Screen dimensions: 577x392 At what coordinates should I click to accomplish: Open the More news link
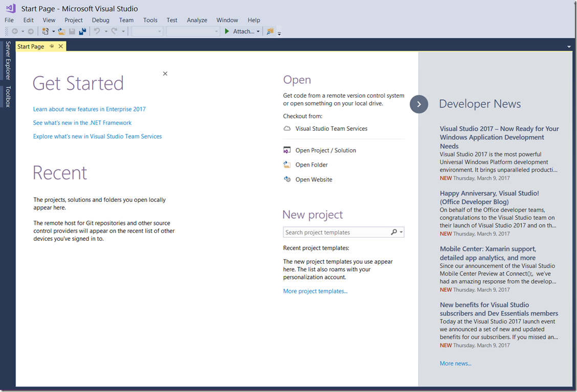tap(455, 363)
